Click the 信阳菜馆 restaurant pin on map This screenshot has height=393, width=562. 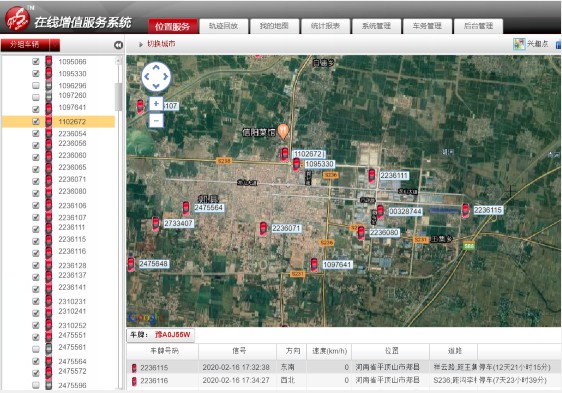point(283,132)
